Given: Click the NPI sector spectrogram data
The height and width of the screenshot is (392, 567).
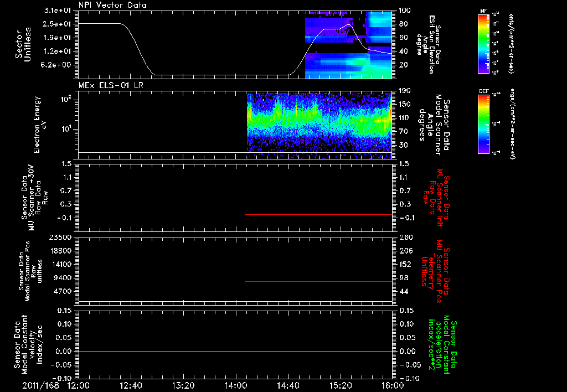Looking at the screenshot, I should 348,45.
